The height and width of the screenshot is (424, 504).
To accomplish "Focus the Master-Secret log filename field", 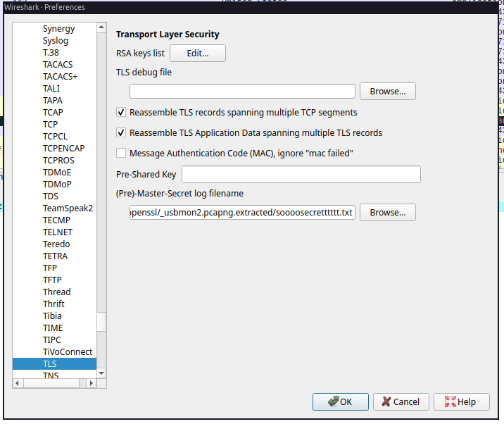I will pyautogui.click(x=242, y=212).
